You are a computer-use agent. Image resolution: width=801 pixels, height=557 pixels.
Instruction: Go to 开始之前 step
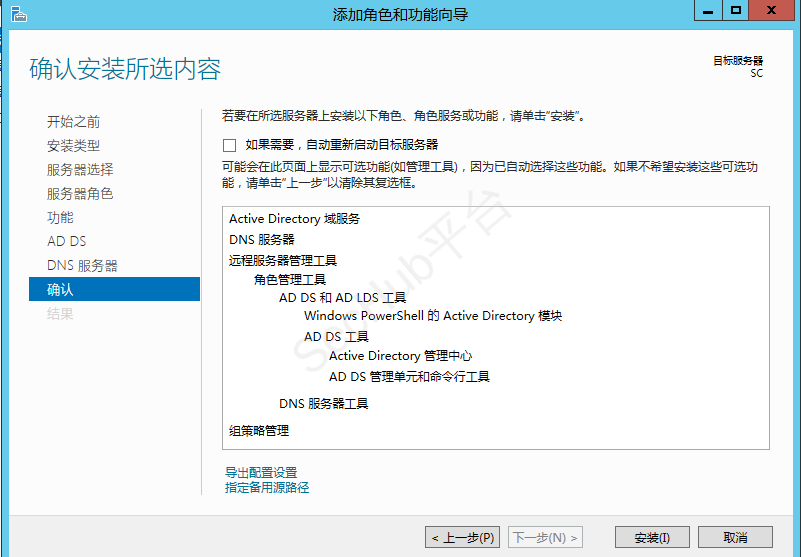74,122
